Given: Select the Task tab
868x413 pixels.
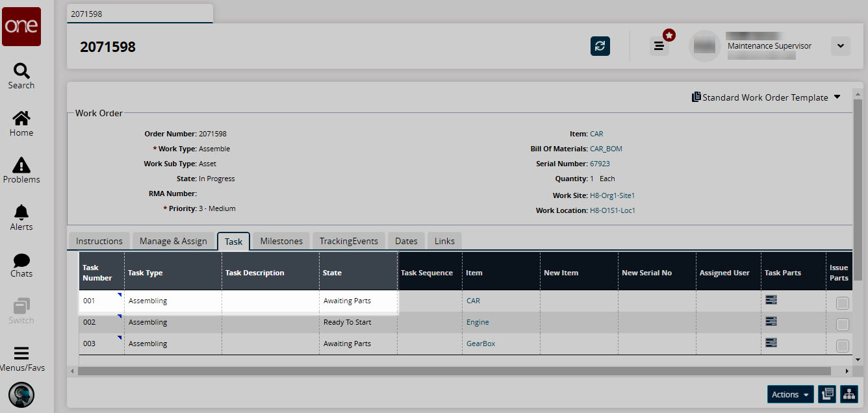Looking at the screenshot, I should (x=233, y=242).
